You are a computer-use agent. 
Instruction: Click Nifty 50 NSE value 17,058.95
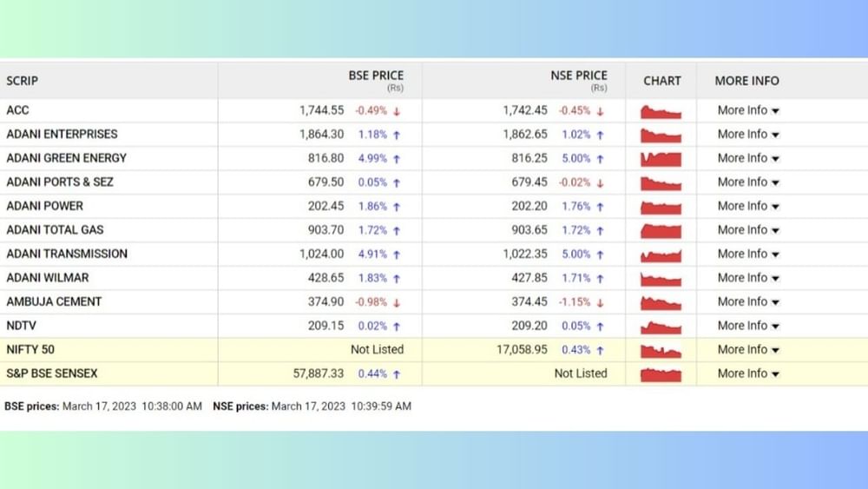click(x=522, y=349)
